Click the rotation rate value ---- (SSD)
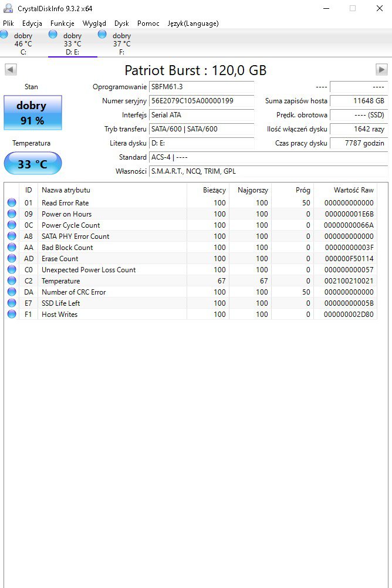Screen dimensions: 392x588 tap(359, 115)
